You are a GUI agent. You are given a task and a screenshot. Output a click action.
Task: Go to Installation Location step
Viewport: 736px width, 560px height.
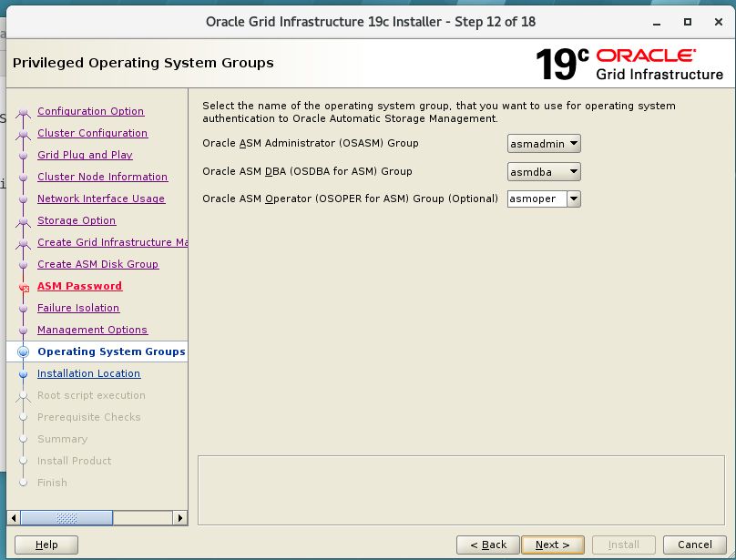pyautogui.click(x=88, y=373)
